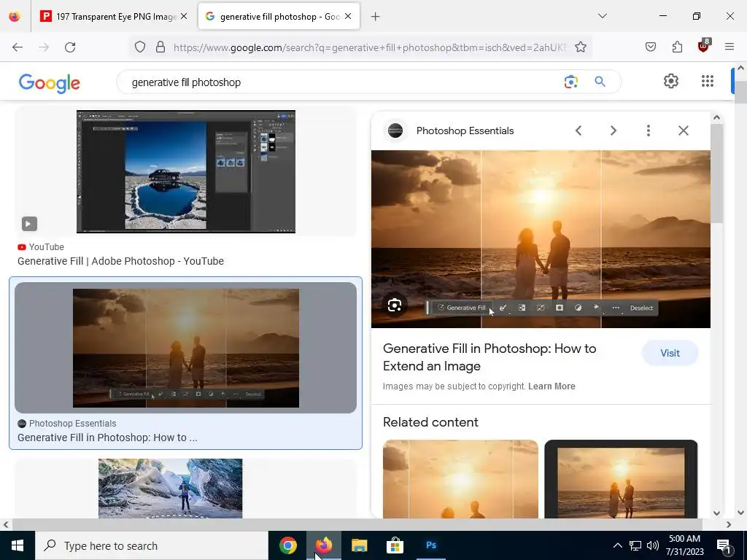
Task: Close the 197 Transparent Eye PNG tab
Action: tap(184, 17)
